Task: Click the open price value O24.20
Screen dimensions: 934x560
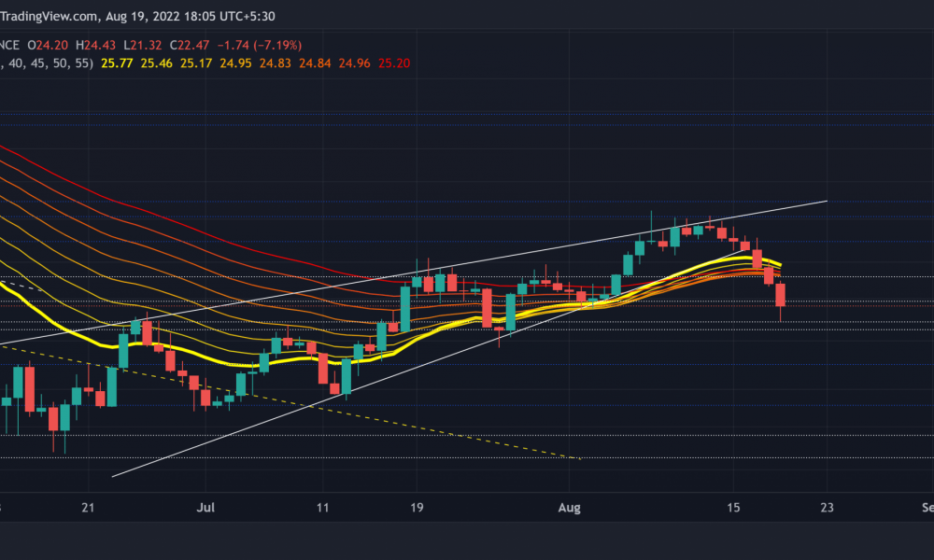Action: (48, 45)
